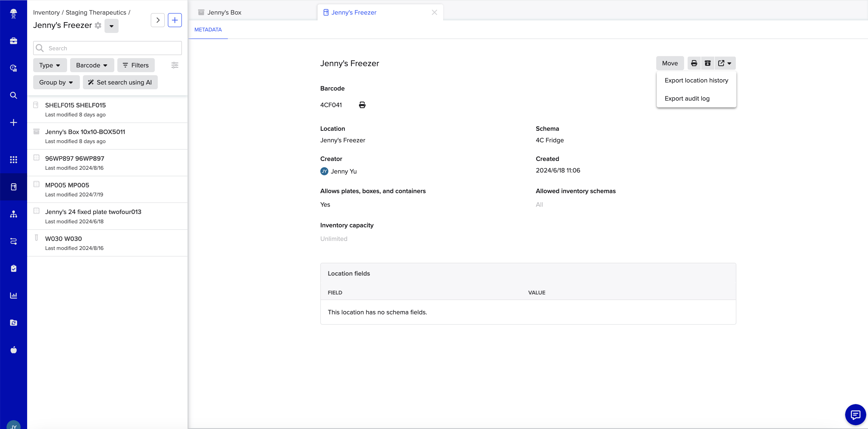Click the Unlimited inventory capacity value
The height and width of the screenshot is (429, 868).
334,239
